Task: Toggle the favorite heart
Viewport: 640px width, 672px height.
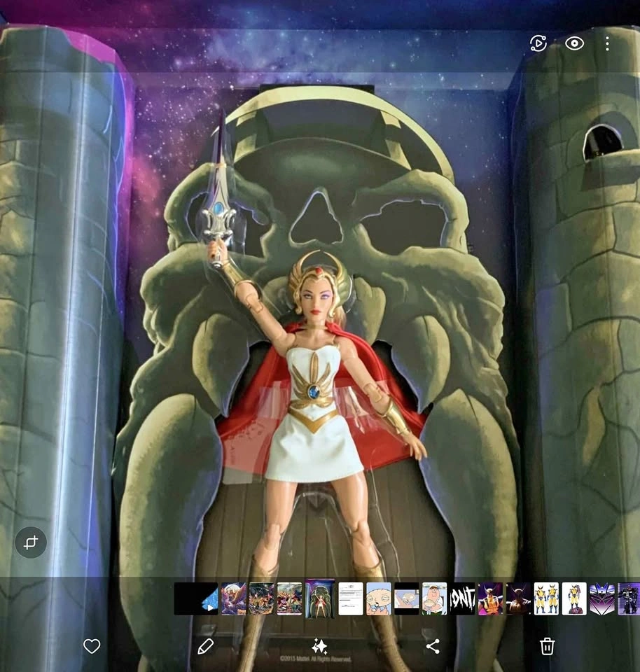Action: pos(92,647)
